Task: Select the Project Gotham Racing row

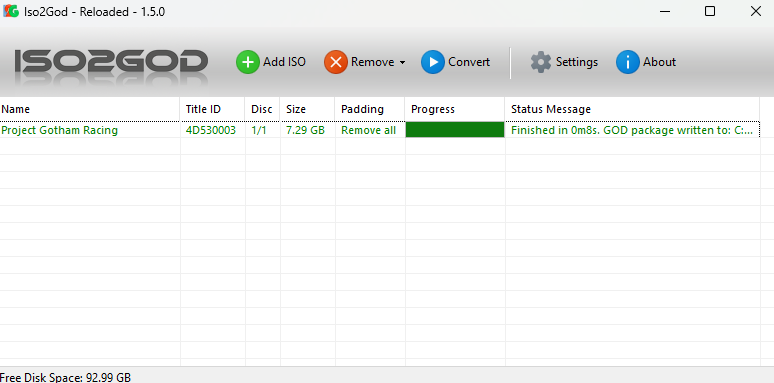Action: (x=380, y=130)
